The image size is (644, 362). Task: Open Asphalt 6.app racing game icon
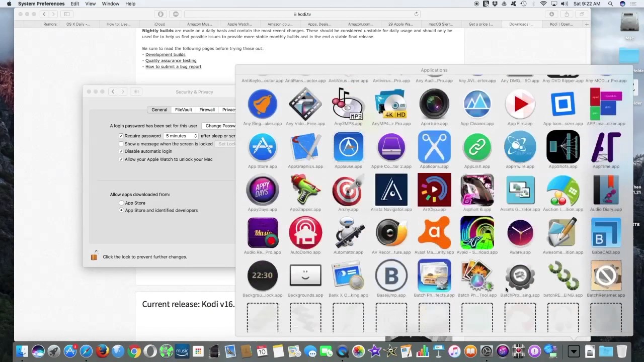[477, 190]
